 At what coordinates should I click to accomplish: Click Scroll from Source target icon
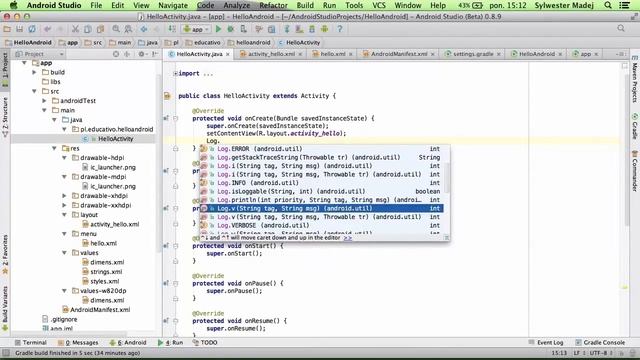(116, 54)
